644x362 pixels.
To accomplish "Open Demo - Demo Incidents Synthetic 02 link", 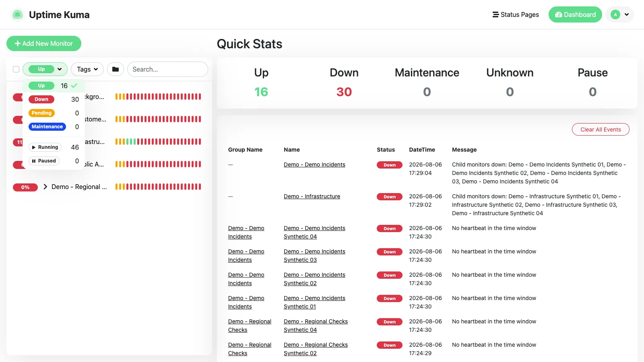I will [x=314, y=279].
